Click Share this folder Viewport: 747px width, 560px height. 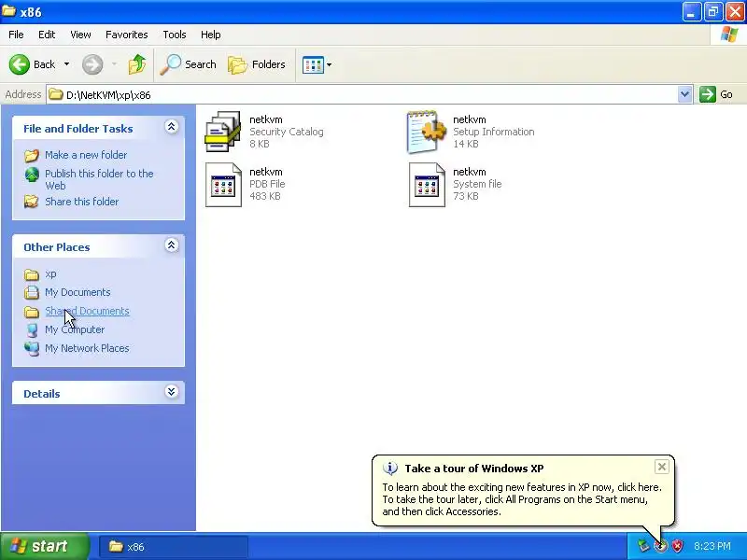[x=81, y=202]
